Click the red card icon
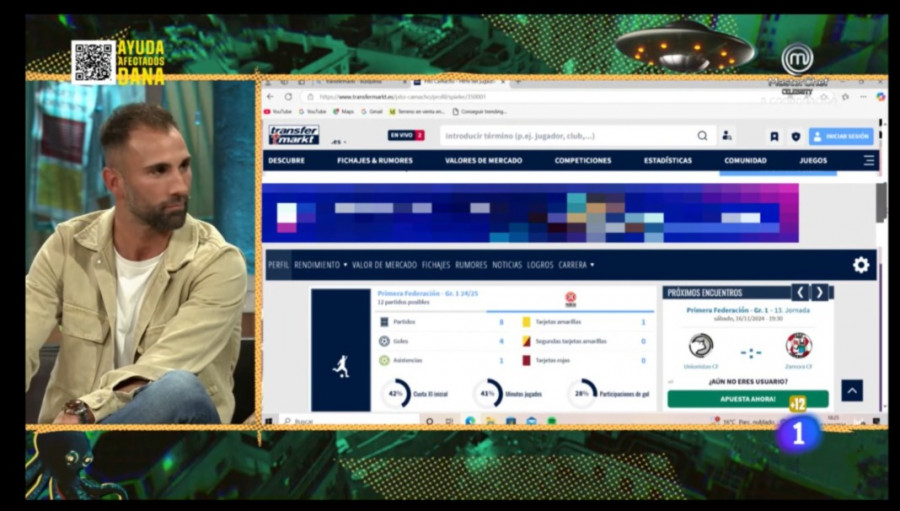The image size is (900, 511). click(526, 361)
